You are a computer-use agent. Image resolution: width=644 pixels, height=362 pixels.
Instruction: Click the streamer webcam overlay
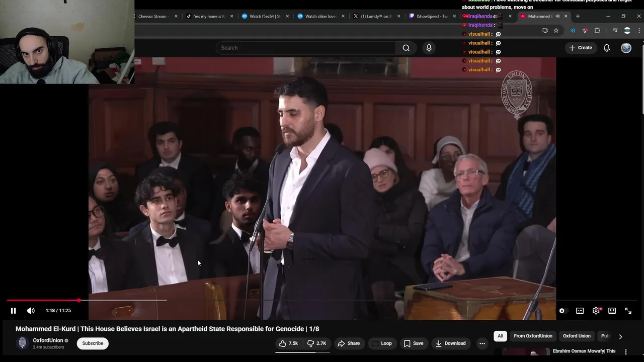coord(67,42)
